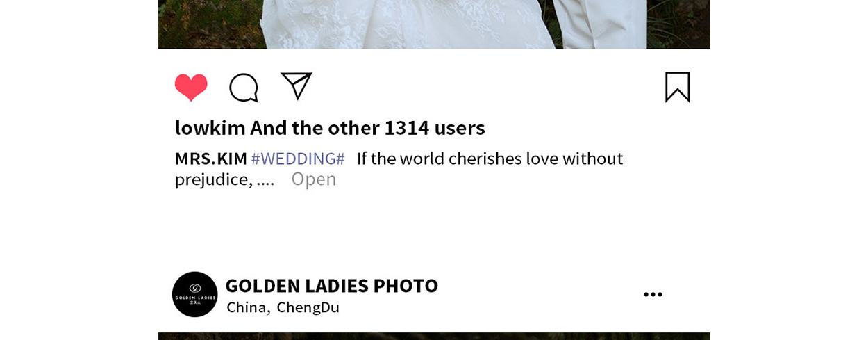Viewport: 868px width, 340px height.
Task: Share post with paper plane icon
Action: 297,86
